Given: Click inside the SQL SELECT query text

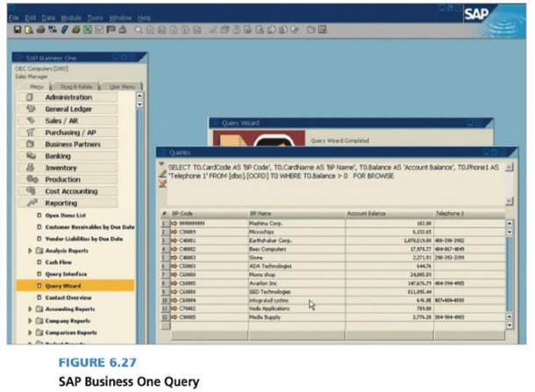Looking at the screenshot, I should (x=333, y=172).
